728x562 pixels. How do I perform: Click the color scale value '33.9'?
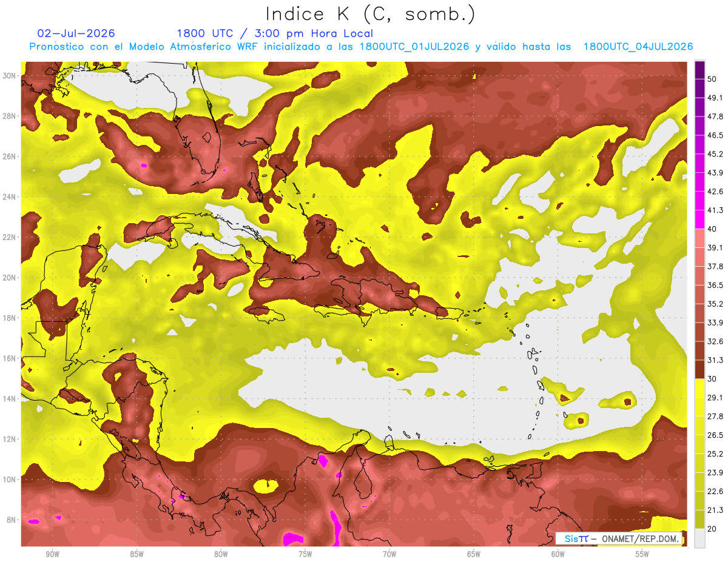(x=715, y=323)
